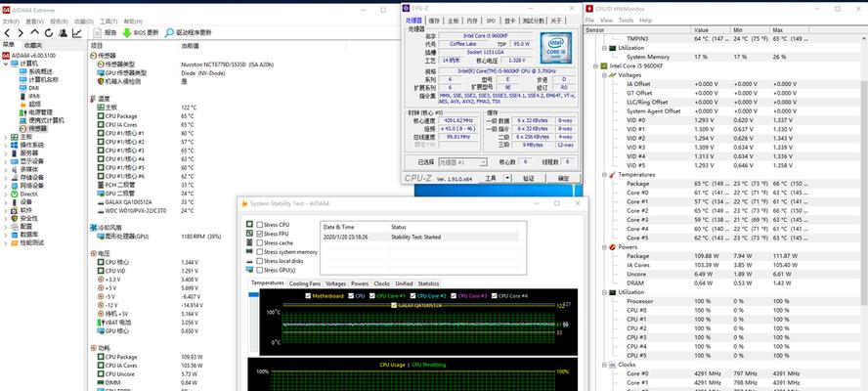Click the AIDA64 refresh icon

tap(49, 32)
